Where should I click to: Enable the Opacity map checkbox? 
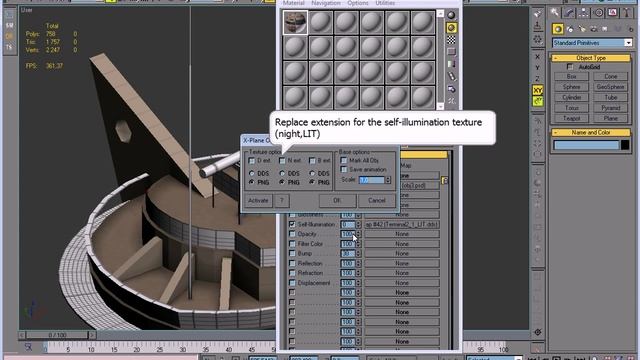pyautogui.click(x=292, y=234)
